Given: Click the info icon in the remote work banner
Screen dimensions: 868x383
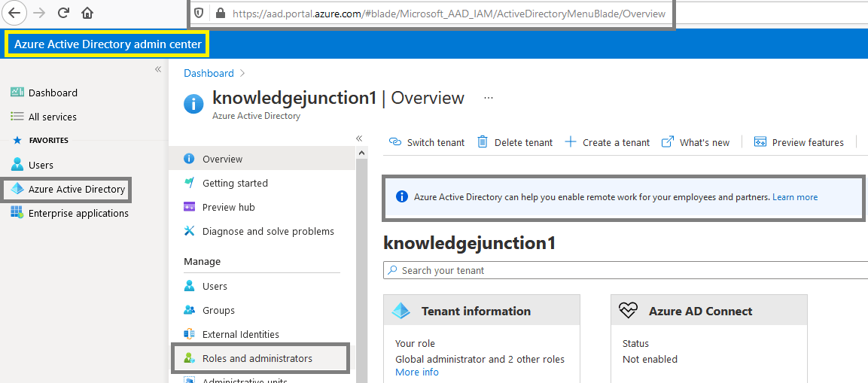Looking at the screenshot, I should coord(402,196).
